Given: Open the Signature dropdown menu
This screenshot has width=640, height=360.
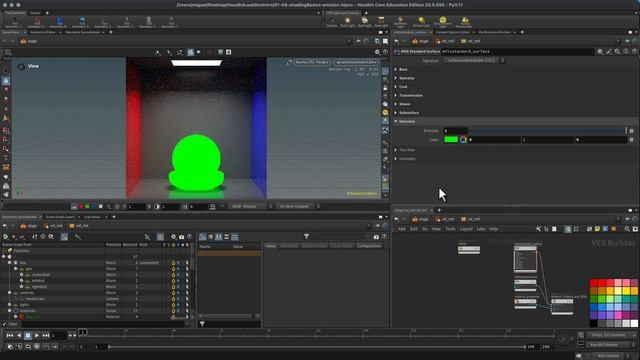Looking at the screenshot, I should pos(474,60).
